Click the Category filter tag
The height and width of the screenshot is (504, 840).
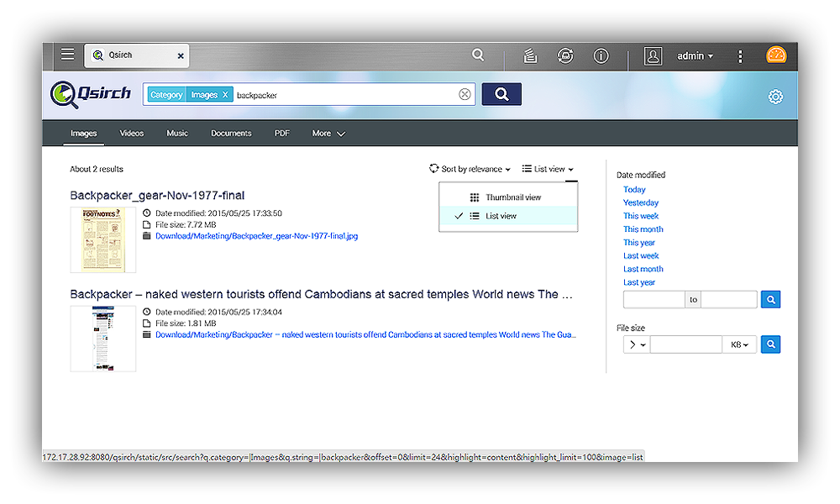pyautogui.click(x=166, y=95)
